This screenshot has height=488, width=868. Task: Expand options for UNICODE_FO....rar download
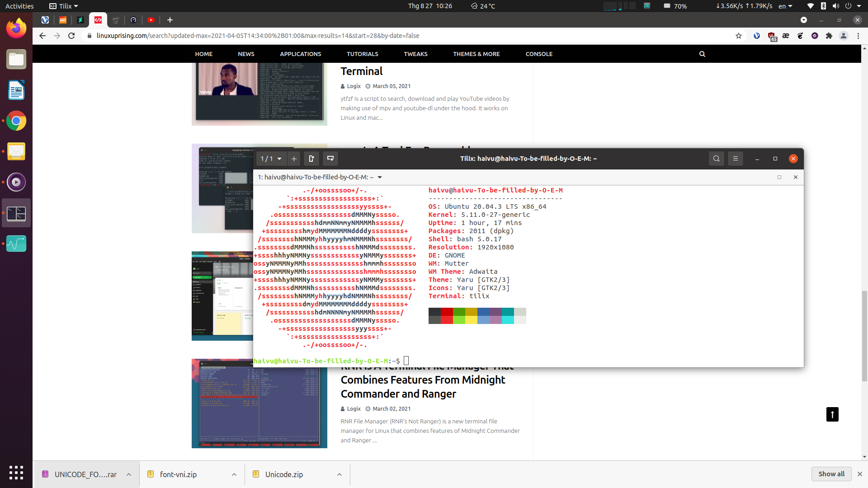(x=129, y=474)
